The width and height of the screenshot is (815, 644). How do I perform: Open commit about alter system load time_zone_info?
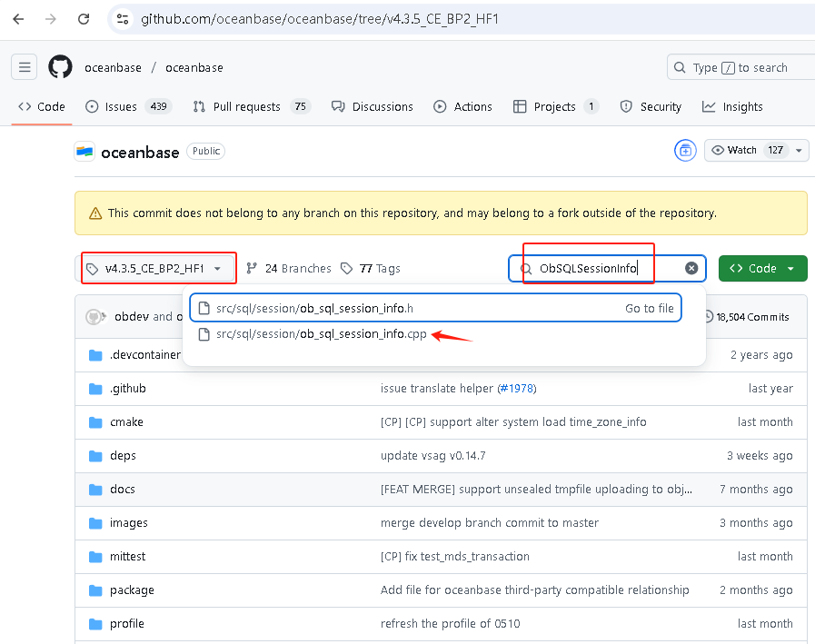coord(513,422)
